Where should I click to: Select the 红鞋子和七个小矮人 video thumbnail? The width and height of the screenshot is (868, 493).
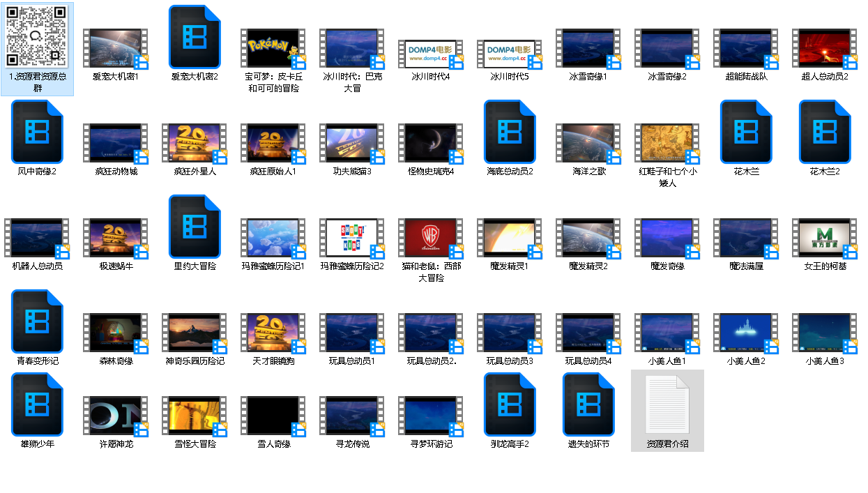667,143
